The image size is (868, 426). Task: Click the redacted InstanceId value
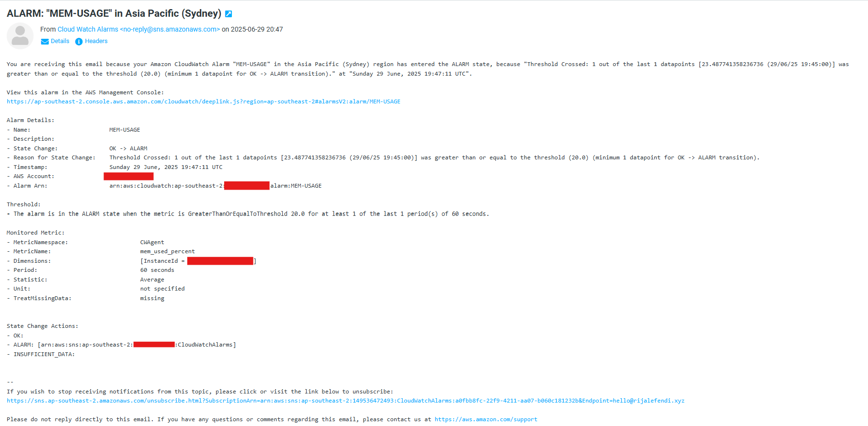[220, 261]
